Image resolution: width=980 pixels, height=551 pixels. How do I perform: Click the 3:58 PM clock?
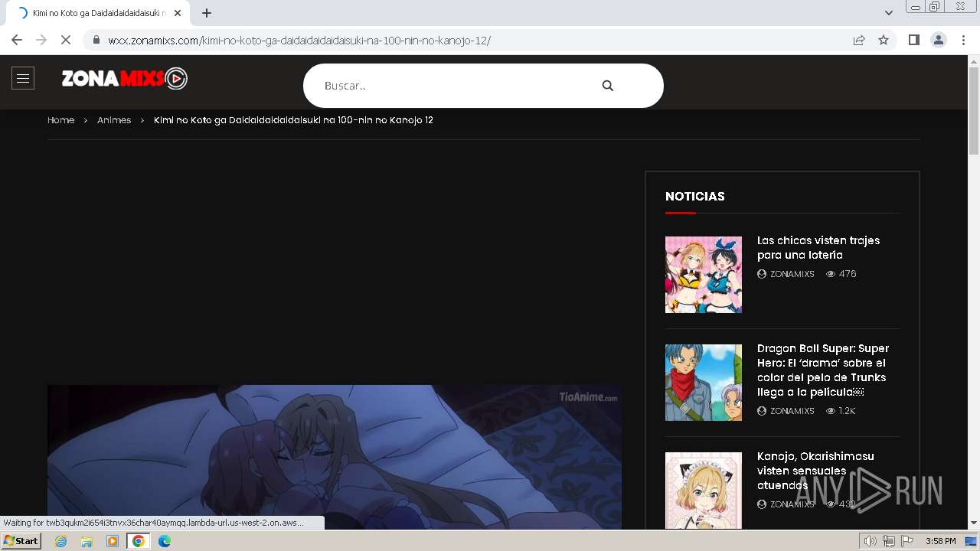(941, 541)
